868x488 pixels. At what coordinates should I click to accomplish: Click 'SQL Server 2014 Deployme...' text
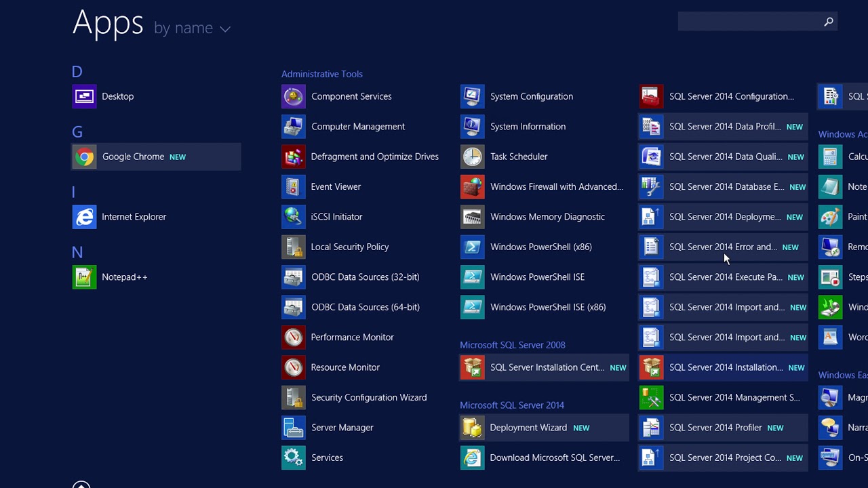click(x=725, y=217)
